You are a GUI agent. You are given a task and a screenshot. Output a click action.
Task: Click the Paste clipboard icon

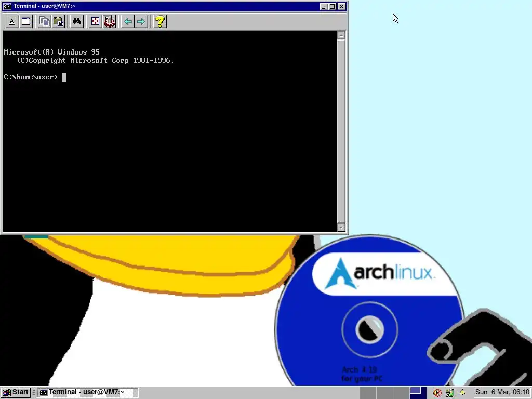pos(59,22)
